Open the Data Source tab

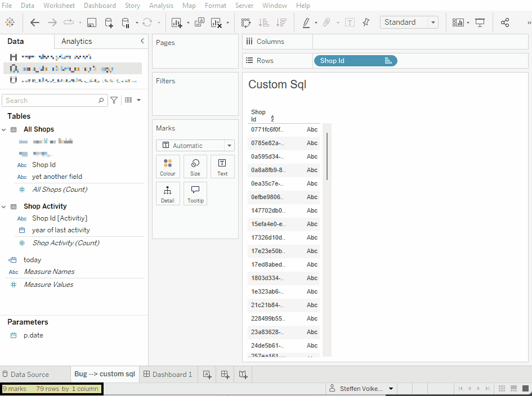26,374
